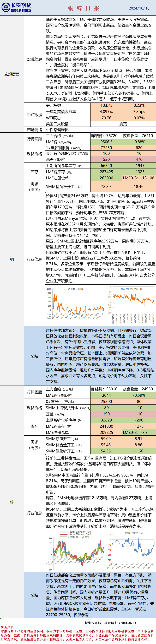The width and height of the screenshot is (156, 644).
Task: Select the LME锌库存 value 241800
Action: 106,426
